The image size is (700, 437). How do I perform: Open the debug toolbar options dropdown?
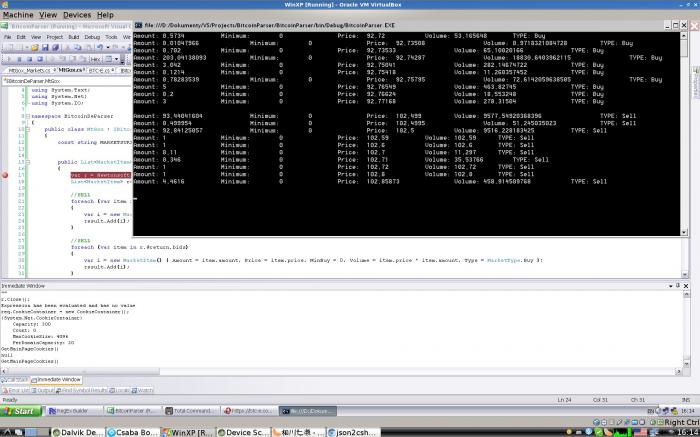(123, 61)
